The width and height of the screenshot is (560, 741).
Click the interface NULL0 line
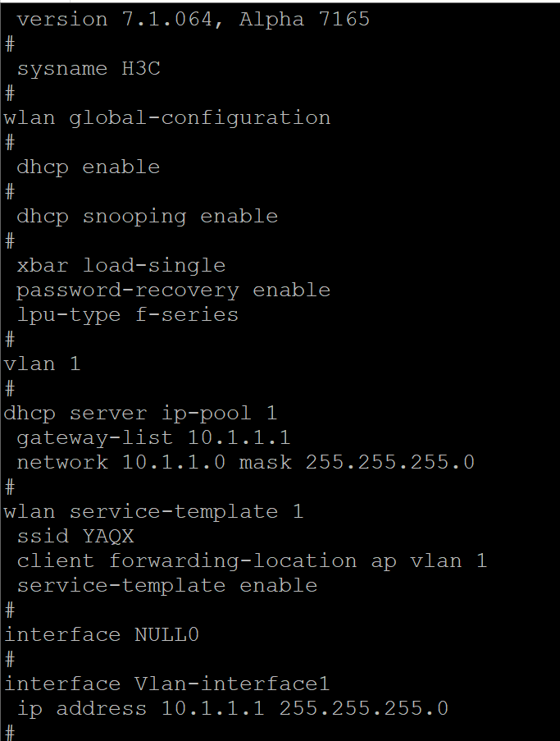102,634
